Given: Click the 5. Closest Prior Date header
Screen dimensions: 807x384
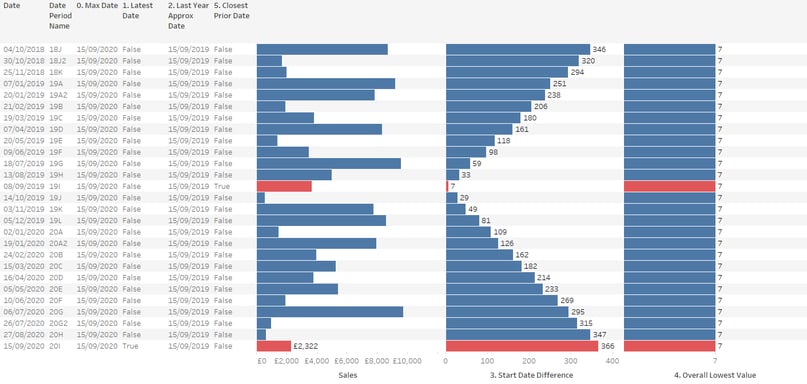Looking at the screenshot, I should click(x=232, y=10).
